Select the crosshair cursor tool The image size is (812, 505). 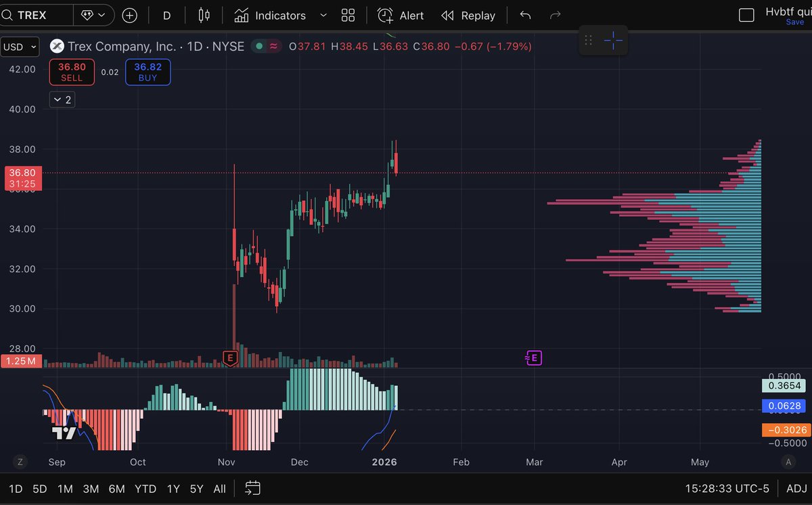tap(613, 41)
